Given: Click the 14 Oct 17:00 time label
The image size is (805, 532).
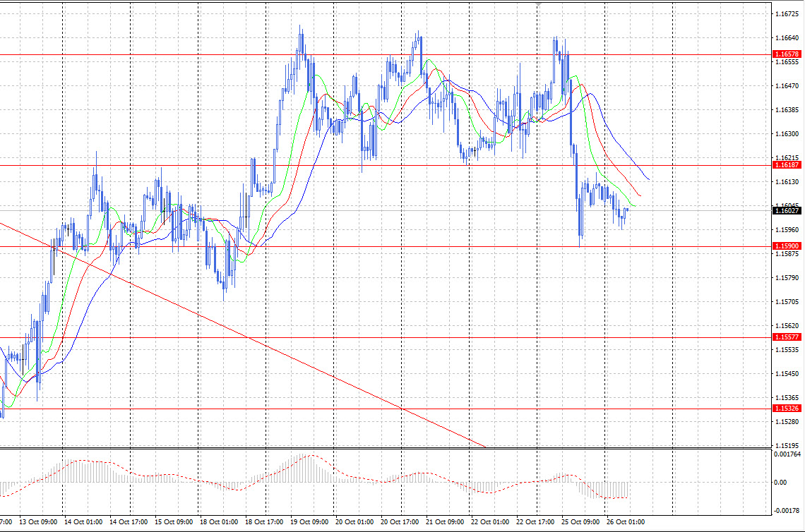Looking at the screenshot, I should 129,521.
